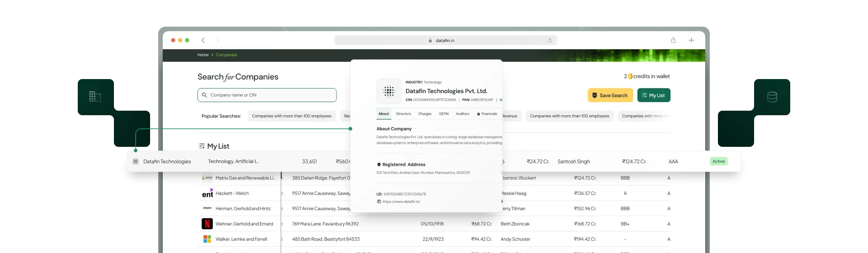The width and height of the screenshot is (868, 253).
Task: Click the left table-grid decorative icon tile
Action: click(x=95, y=97)
